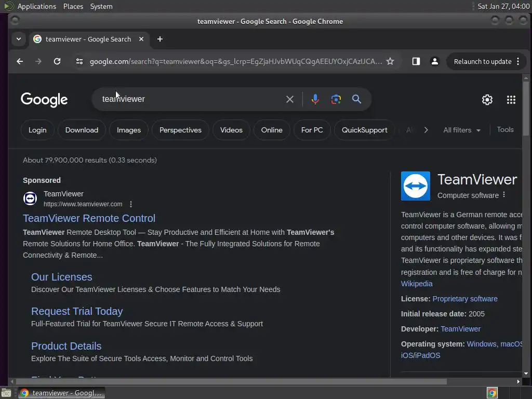Click the TeamViewer ad favicon
The image size is (532, 399).
click(x=30, y=198)
